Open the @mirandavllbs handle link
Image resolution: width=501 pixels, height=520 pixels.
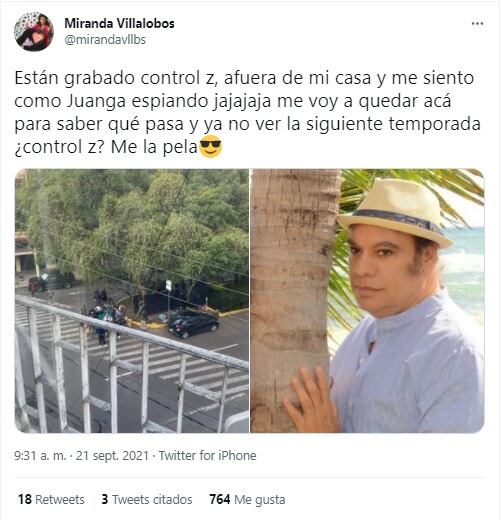pos(105,40)
